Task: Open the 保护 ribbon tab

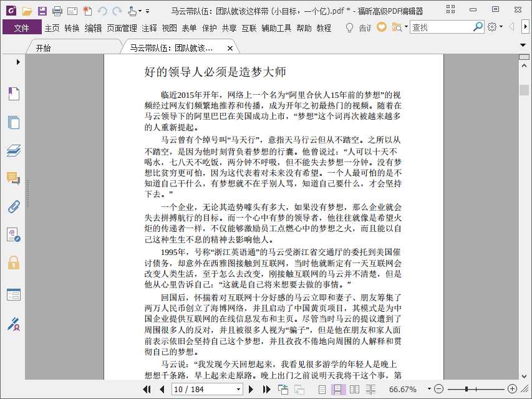Action: pos(209,28)
